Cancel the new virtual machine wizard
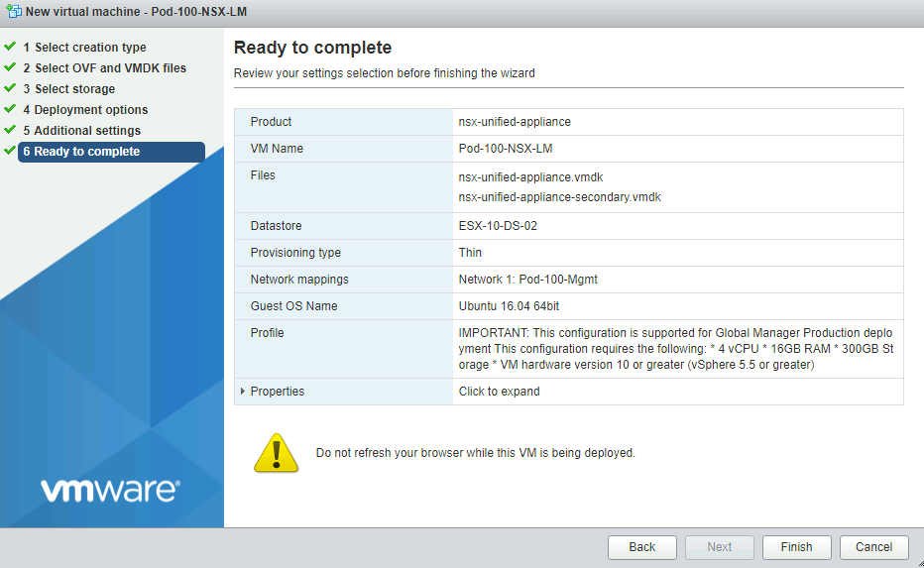The width and height of the screenshot is (924, 568). (x=873, y=547)
